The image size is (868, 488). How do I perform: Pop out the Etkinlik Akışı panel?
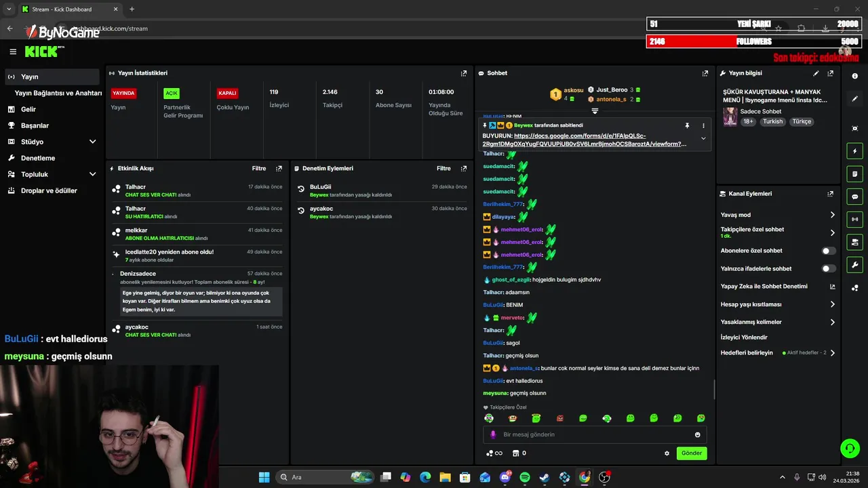click(x=279, y=169)
